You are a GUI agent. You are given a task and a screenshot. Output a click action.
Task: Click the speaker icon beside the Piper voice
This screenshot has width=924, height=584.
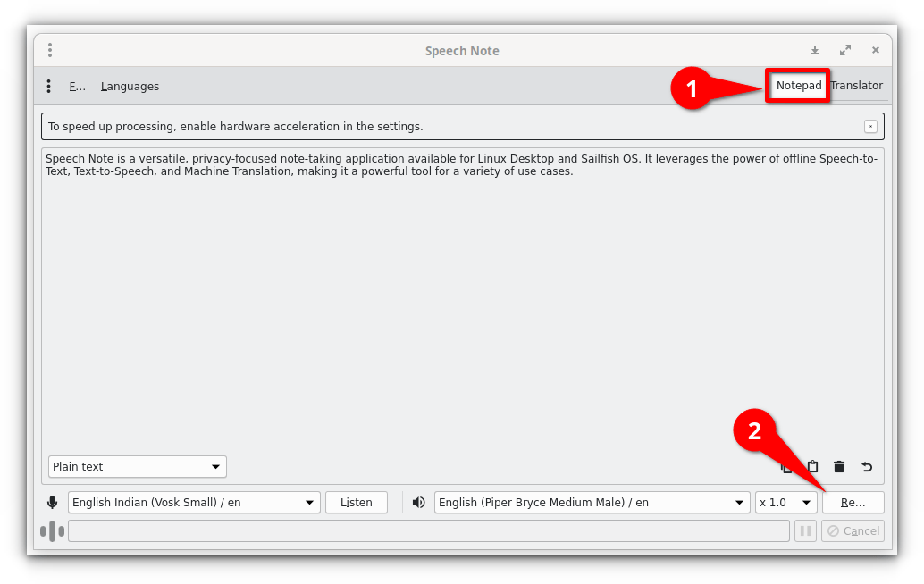(x=417, y=502)
